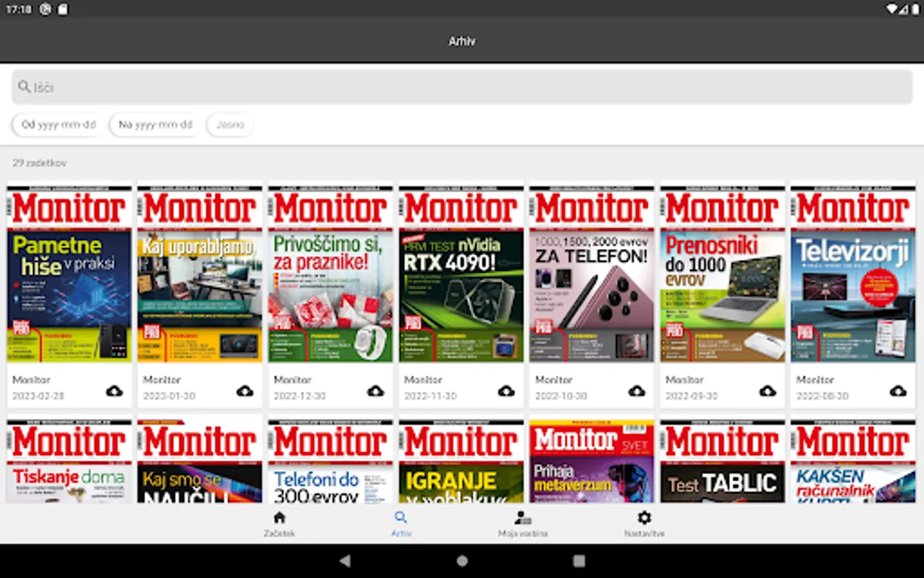Open the Nastavitve settings tab

(644, 524)
